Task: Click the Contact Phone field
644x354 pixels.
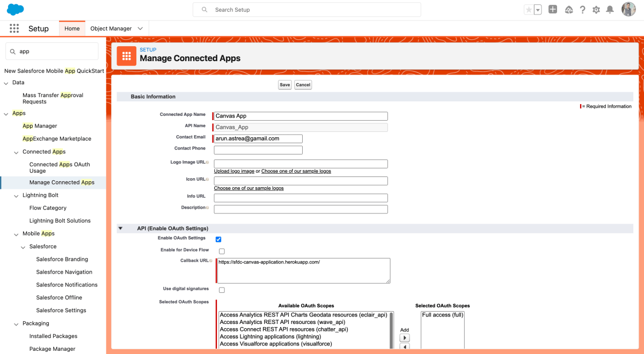Action: pos(258,150)
